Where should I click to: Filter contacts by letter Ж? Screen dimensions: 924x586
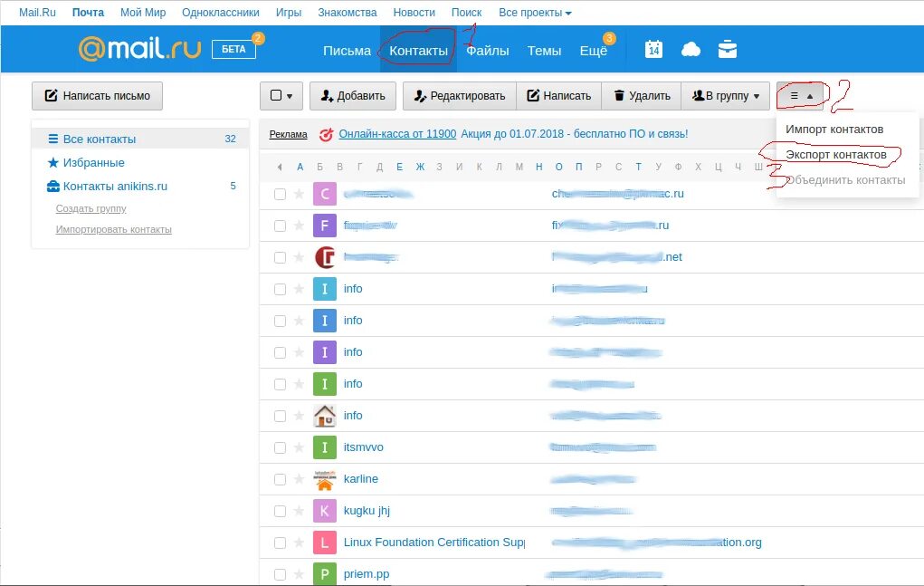420,168
